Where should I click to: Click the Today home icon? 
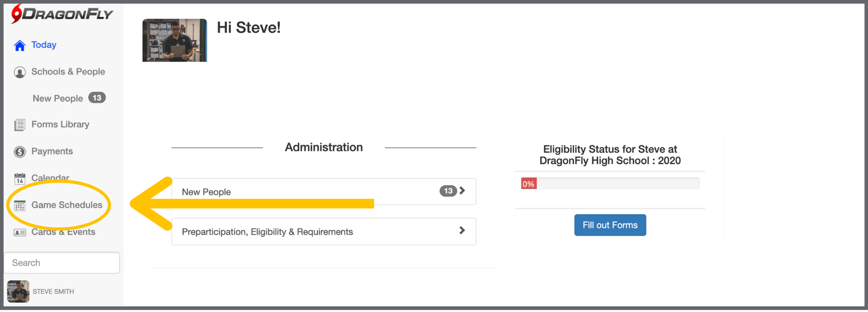click(x=19, y=46)
